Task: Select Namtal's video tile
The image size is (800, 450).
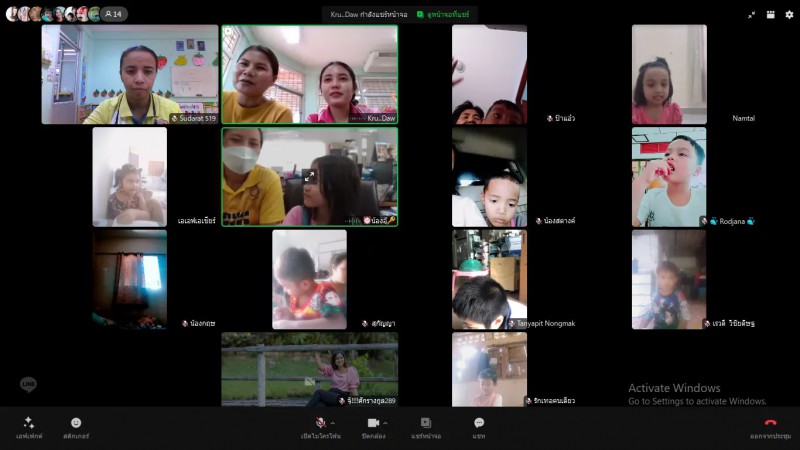Action: pyautogui.click(x=669, y=75)
